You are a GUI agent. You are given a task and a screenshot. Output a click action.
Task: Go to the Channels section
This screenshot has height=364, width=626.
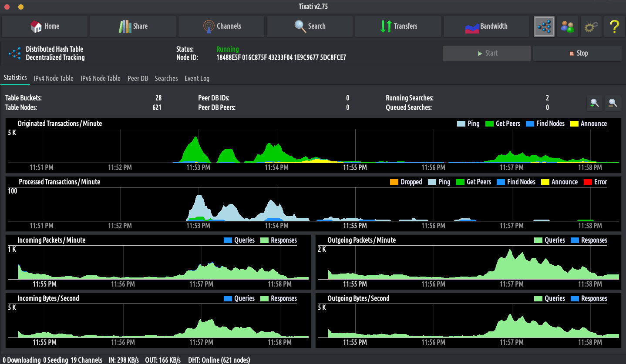pos(222,27)
